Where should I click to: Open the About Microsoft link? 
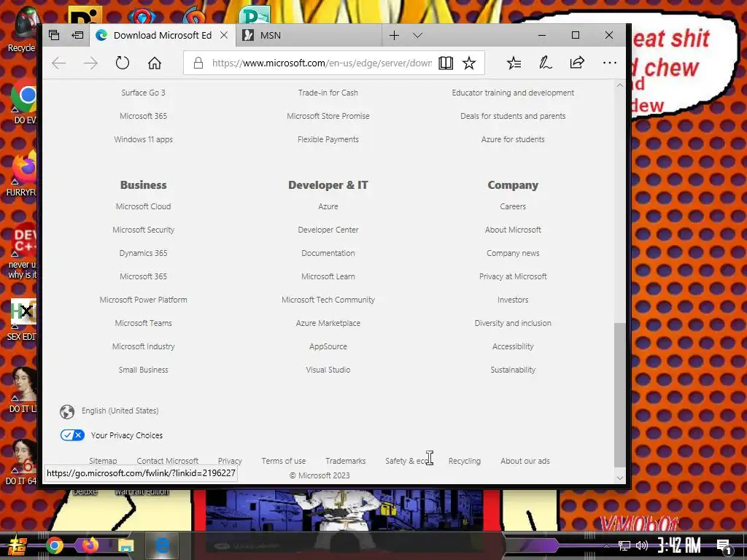coord(513,230)
